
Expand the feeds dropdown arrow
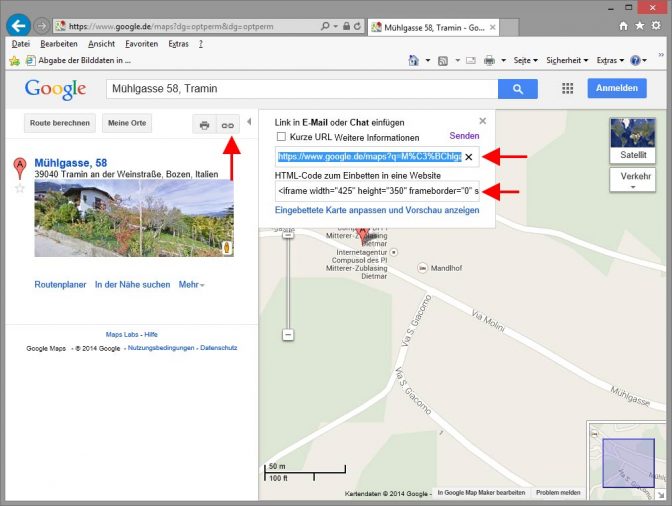point(457,60)
